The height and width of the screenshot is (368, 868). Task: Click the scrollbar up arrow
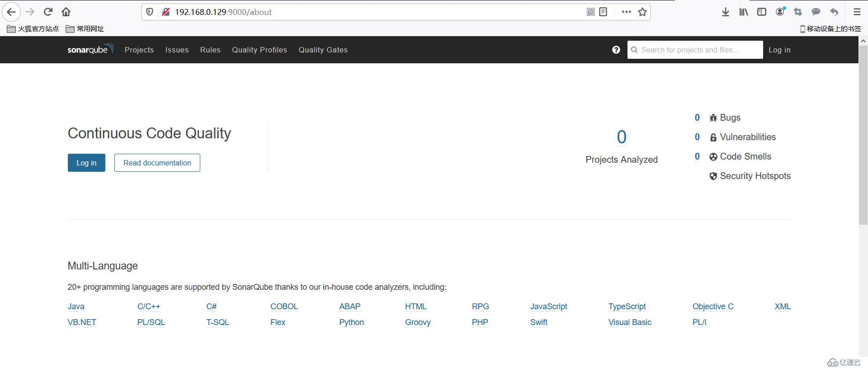[x=863, y=41]
